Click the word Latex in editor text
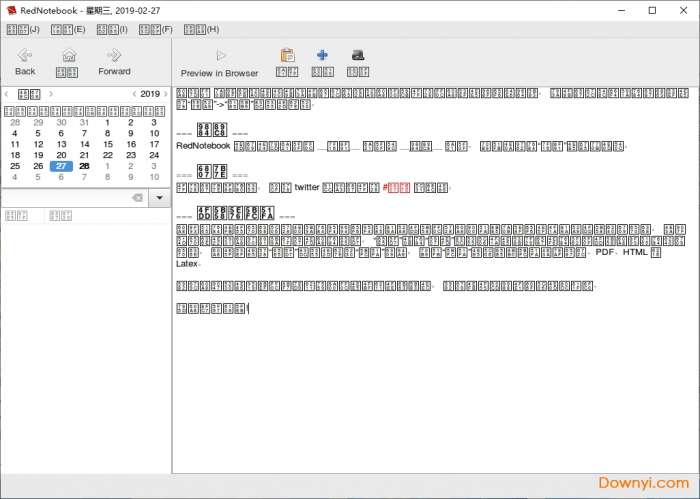The image size is (700, 499). 187,264
